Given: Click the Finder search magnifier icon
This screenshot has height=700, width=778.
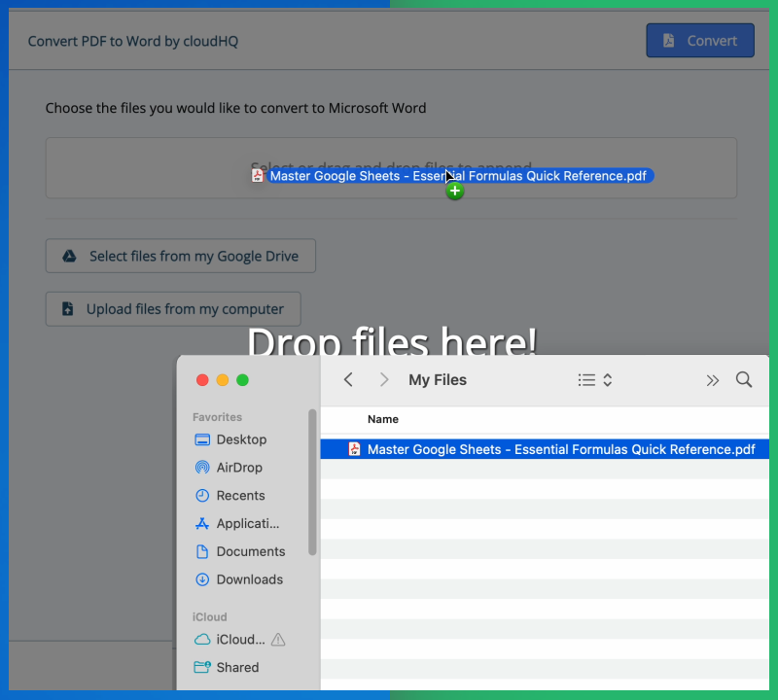Looking at the screenshot, I should tap(744, 380).
